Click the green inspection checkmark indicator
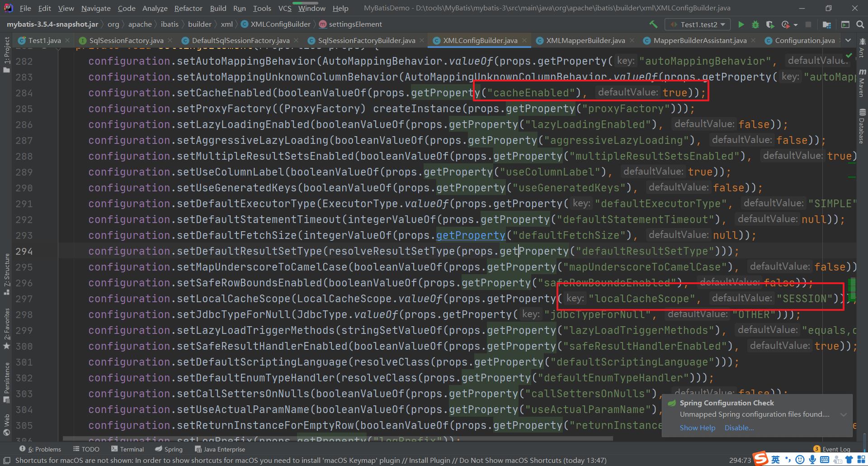The width and height of the screenshot is (868, 466). pyautogui.click(x=849, y=55)
